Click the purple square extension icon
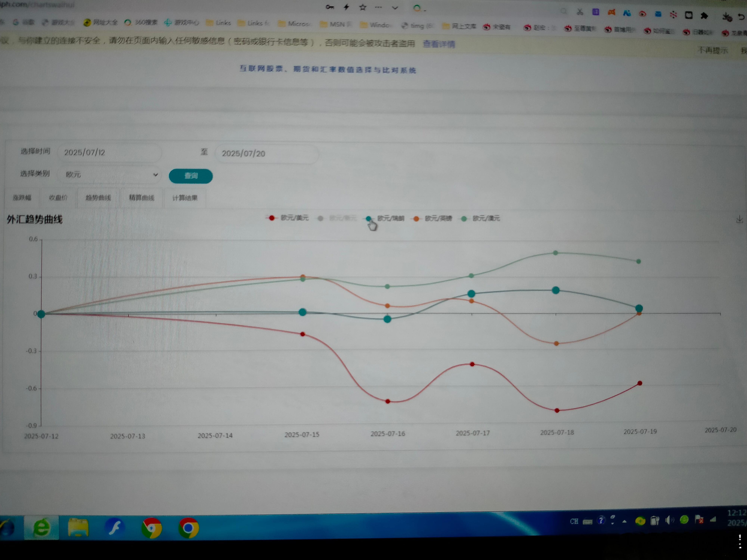The image size is (747, 560). click(x=596, y=12)
